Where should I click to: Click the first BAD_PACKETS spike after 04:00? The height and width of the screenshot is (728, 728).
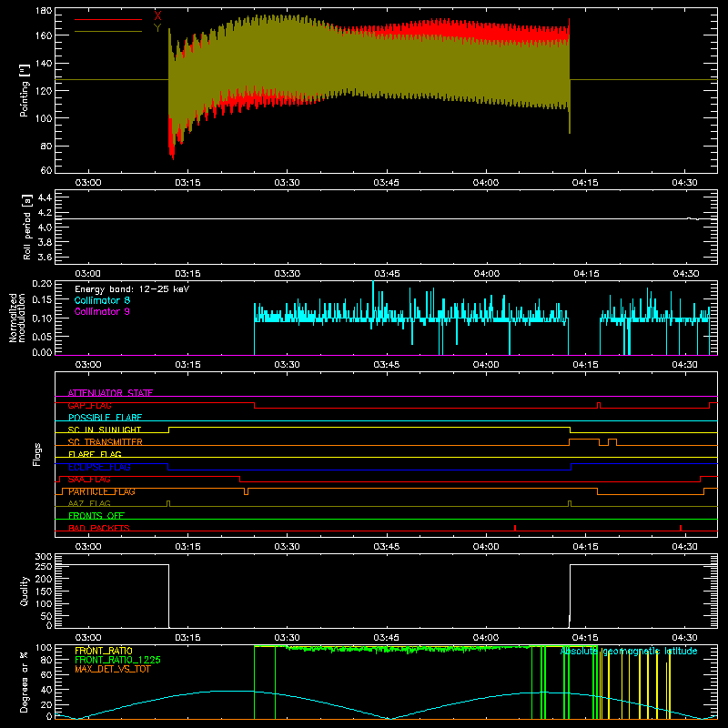click(515, 528)
